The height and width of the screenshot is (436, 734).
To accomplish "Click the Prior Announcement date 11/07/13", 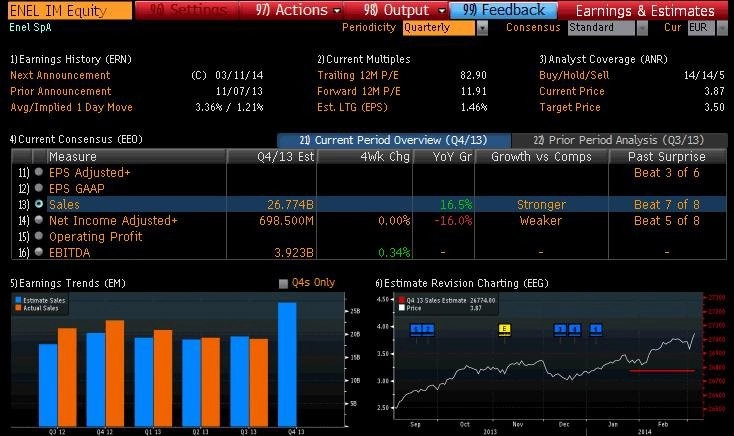I will [239, 91].
